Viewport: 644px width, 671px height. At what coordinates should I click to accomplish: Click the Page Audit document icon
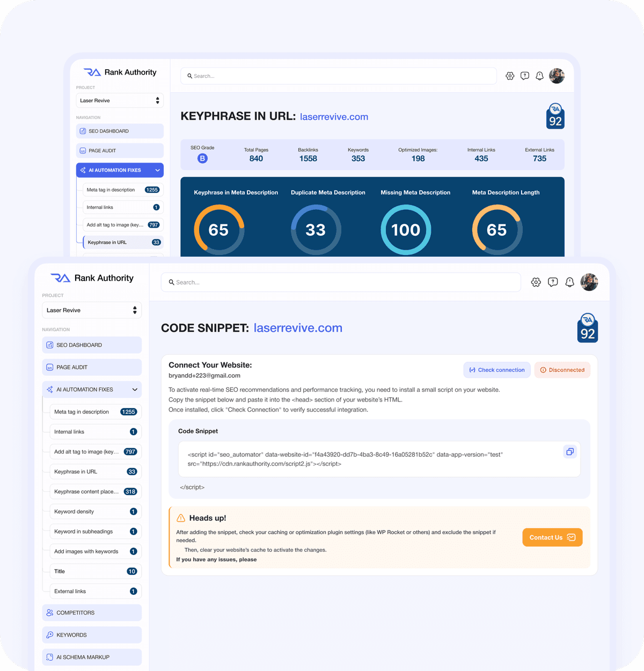(x=49, y=367)
